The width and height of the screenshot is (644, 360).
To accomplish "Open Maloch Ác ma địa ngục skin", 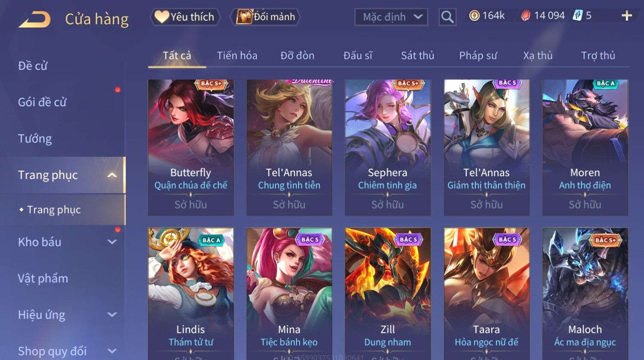I will 585,294.
